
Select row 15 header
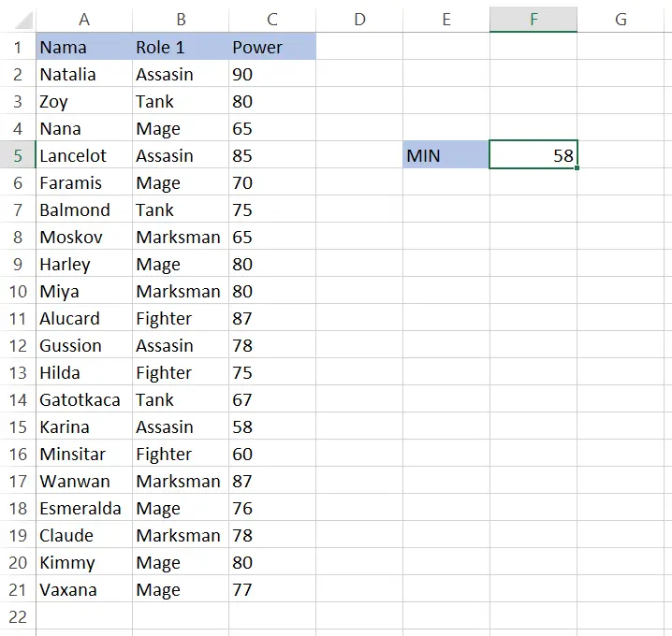pyautogui.click(x=18, y=426)
